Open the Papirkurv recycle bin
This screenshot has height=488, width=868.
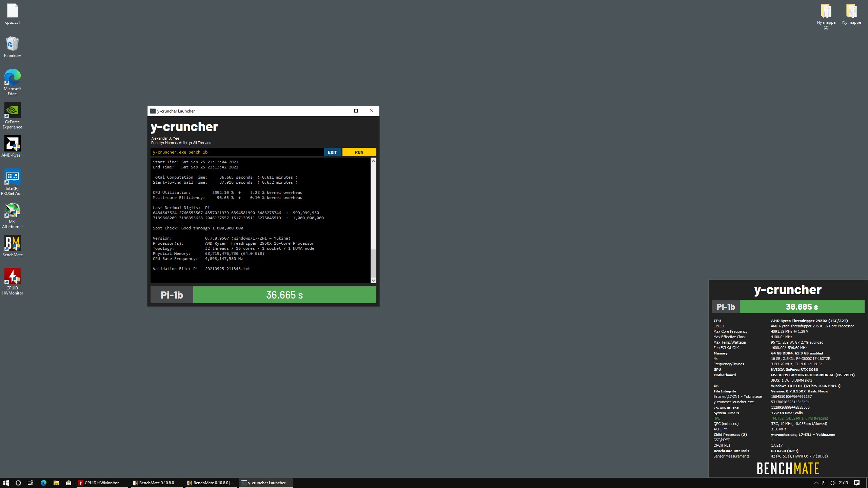13,47
